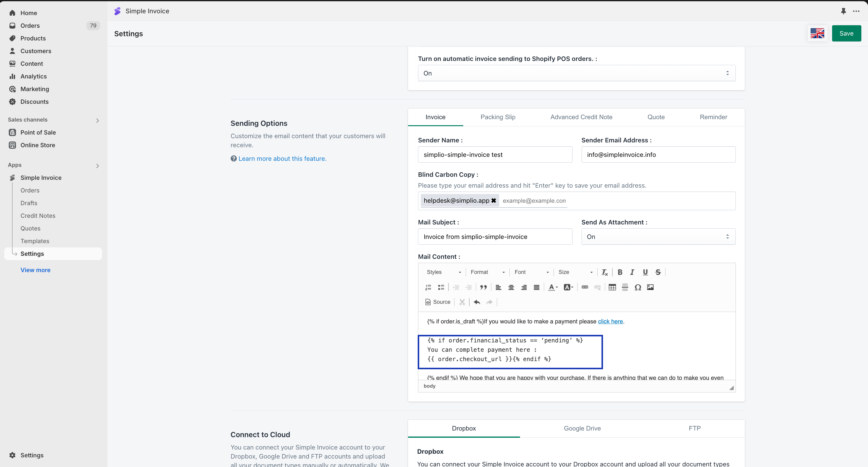Open the Font dropdown in editor
This screenshot has width=868, height=467.
(x=531, y=272)
